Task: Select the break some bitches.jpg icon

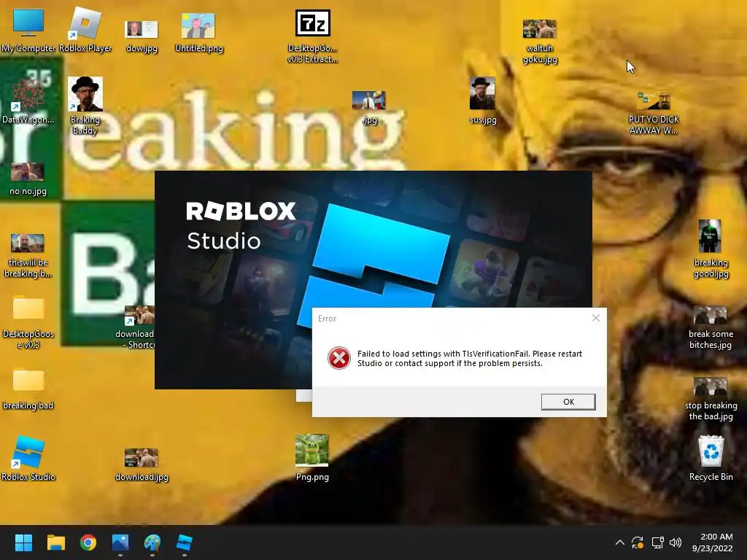Action: [711, 328]
